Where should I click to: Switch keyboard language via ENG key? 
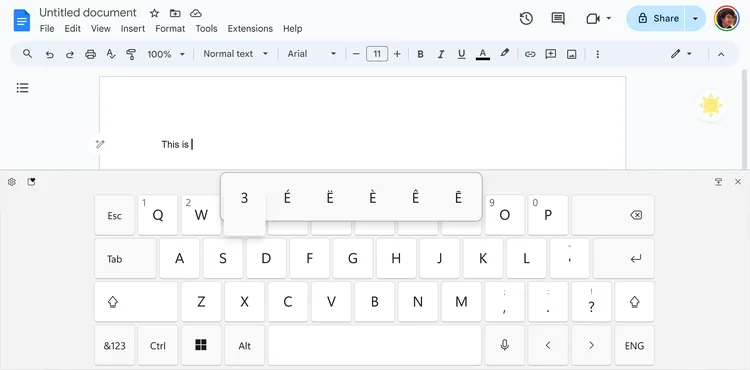[x=634, y=345]
